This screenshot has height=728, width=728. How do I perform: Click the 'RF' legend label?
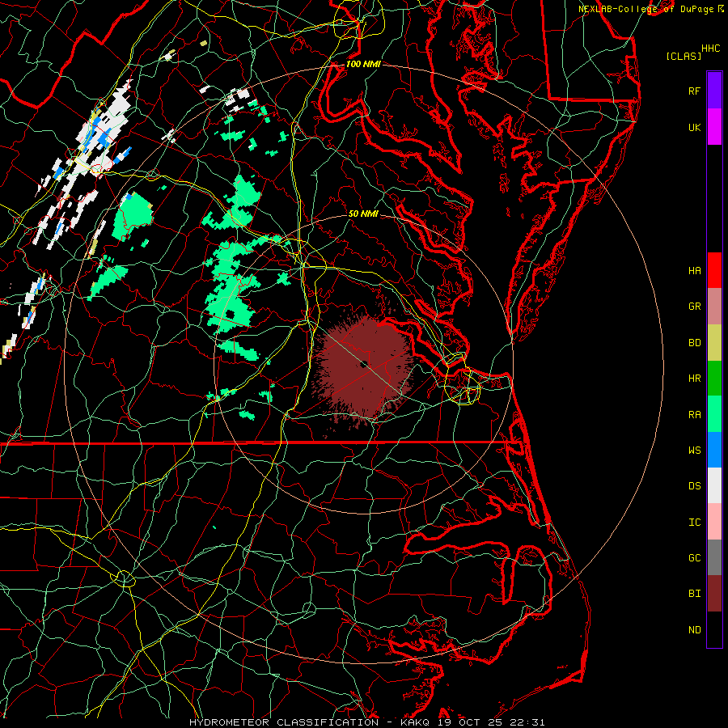(694, 91)
